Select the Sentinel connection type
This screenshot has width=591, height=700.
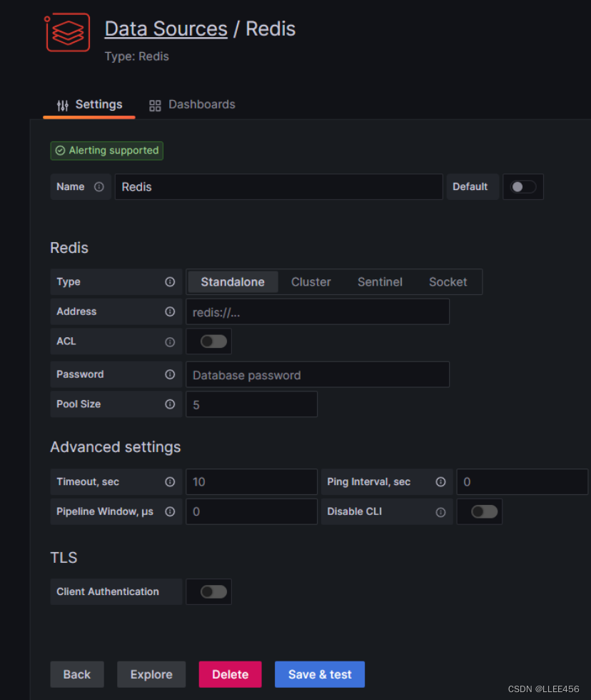click(379, 281)
